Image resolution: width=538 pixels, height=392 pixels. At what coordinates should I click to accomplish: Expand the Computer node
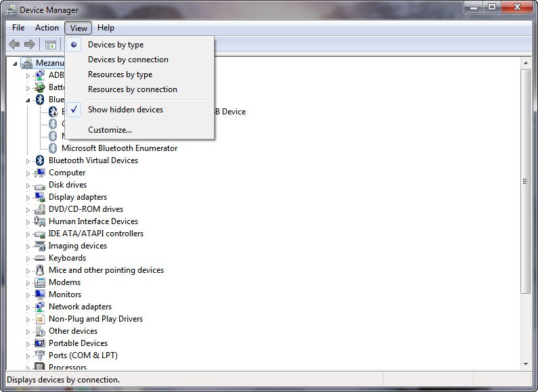click(x=28, y=173)
